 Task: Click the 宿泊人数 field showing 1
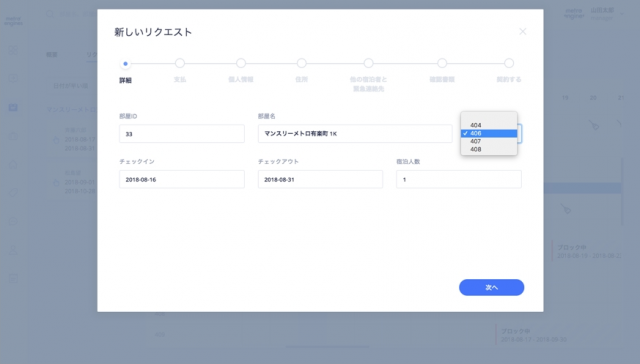[459, 180]
